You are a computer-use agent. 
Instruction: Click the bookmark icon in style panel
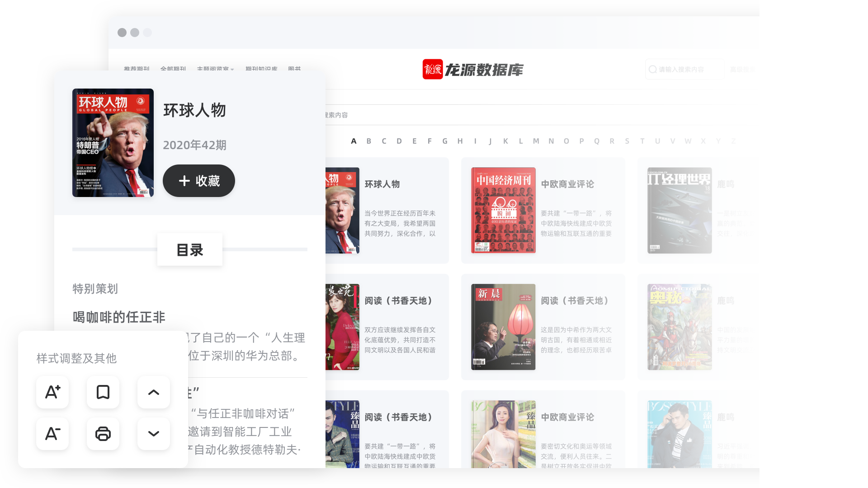103,392
